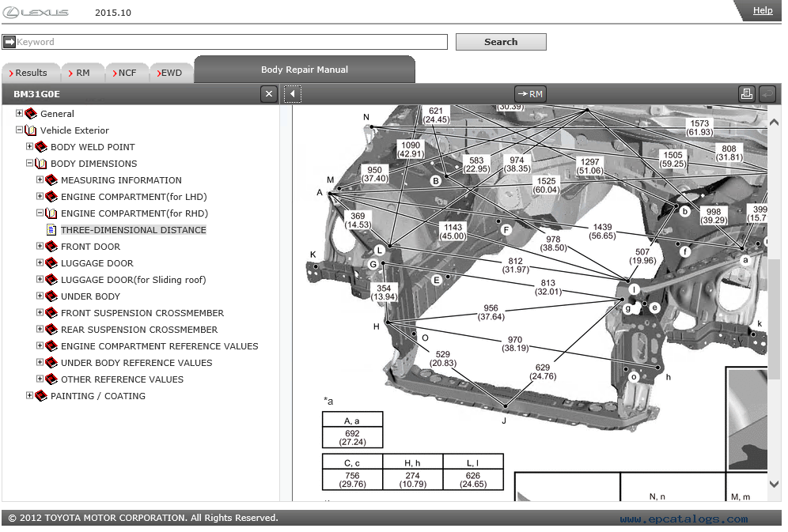
Task: Click the REAR SUSPENSION CROSSMEMBER book icon
Action: coord(51,329)
